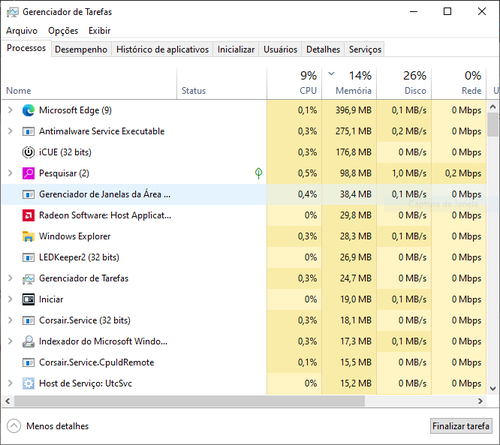Select the Iniciar process icon

coord(28,299)
